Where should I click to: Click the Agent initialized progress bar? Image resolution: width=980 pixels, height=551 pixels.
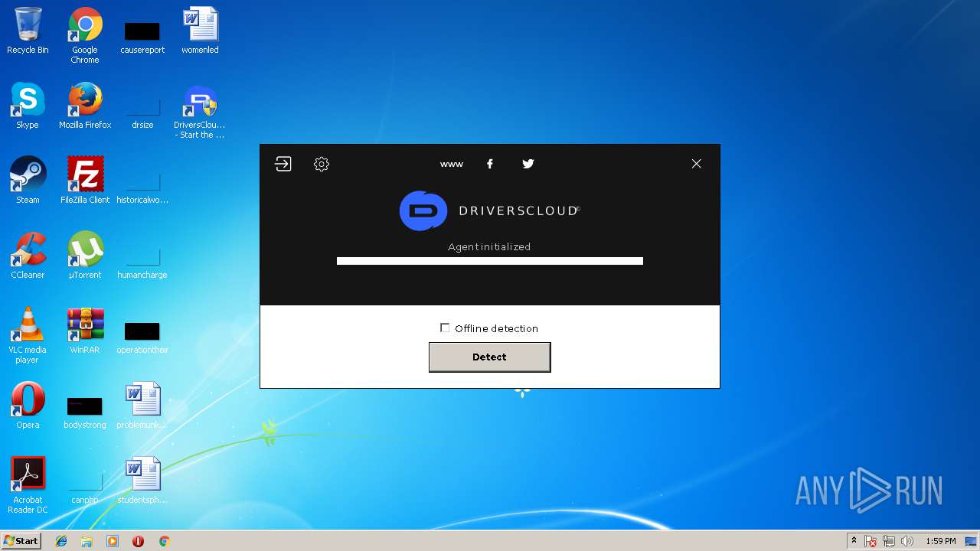(490, 261)
